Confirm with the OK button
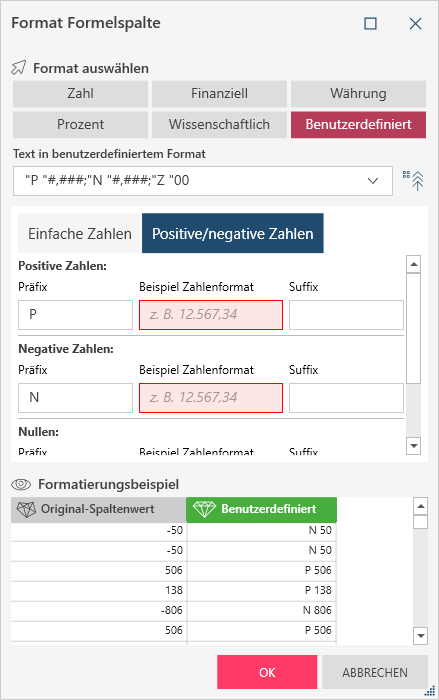Image resolution: width=439 pixels, height=700 pixels. pyautogui.click(x=267, y=672)
